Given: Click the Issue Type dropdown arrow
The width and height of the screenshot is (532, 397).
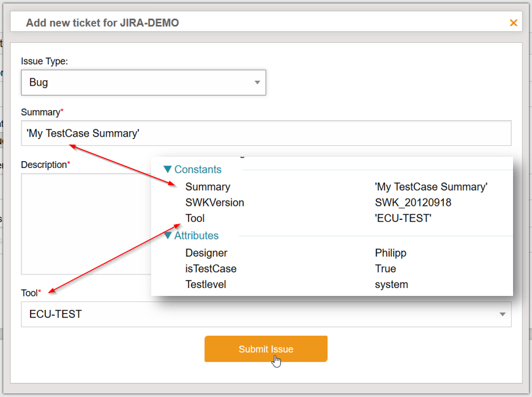Looking at the screenshot, I should (258, 83).
